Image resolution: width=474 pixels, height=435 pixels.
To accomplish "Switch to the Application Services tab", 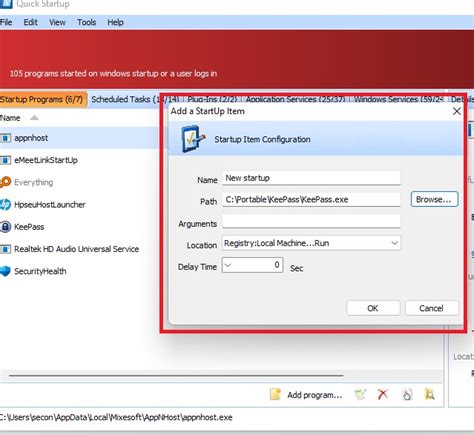I will point(295,99).
